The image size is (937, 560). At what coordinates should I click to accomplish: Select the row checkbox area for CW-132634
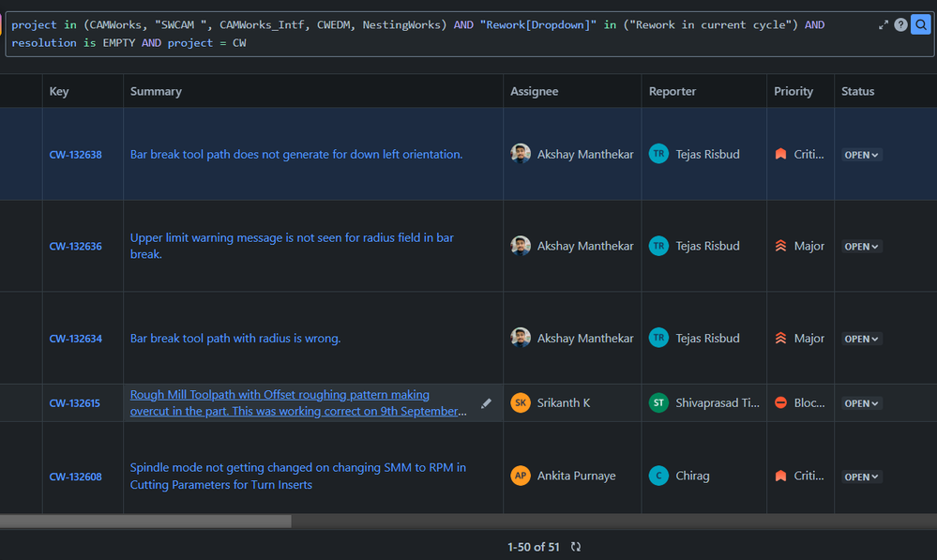click(21, 338)
